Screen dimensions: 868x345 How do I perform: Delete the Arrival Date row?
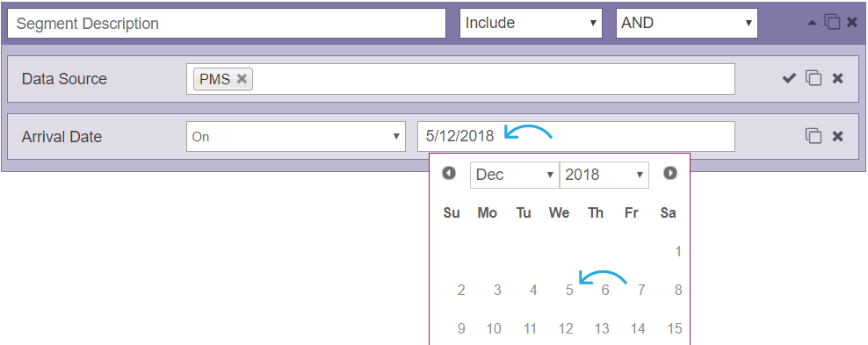tap(838, 136)
